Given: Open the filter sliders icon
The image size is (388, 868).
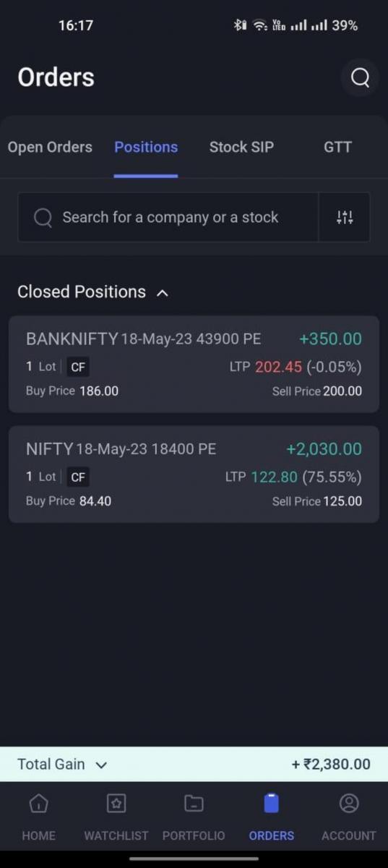Looking at the screenshot, I should [x=345, y=217].
